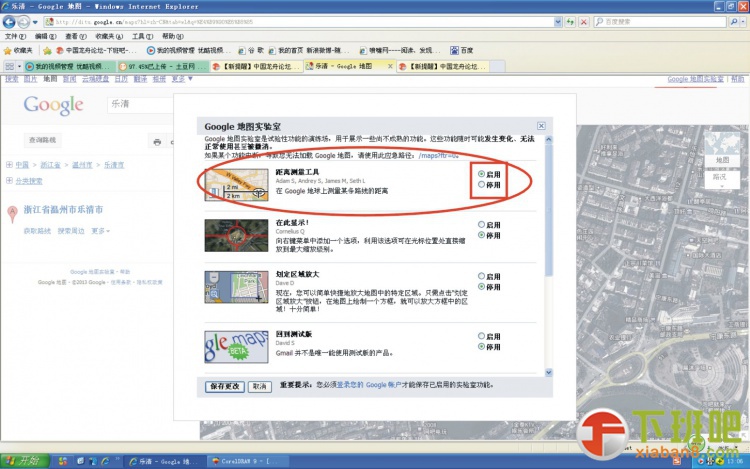Click the red location marker A
750x469 pixels.
(12, 211)
